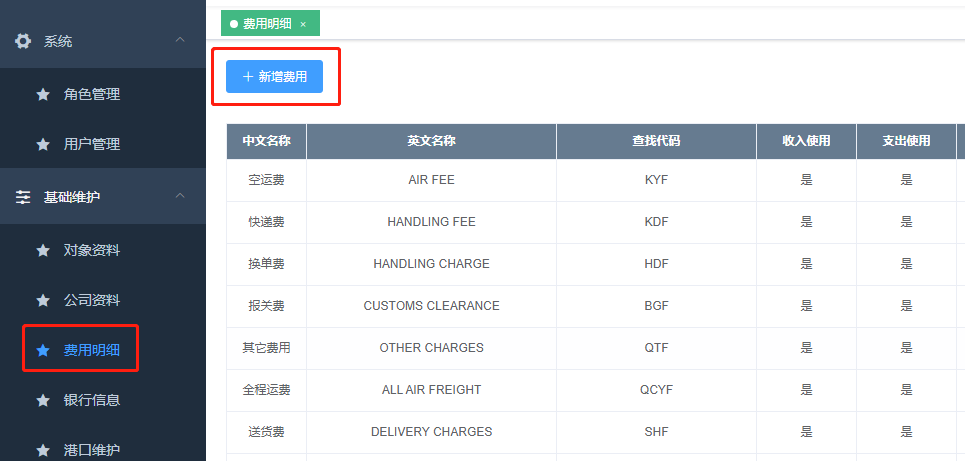
Task: Open 港口维护 in the sidebar
Action: [92, 450]
